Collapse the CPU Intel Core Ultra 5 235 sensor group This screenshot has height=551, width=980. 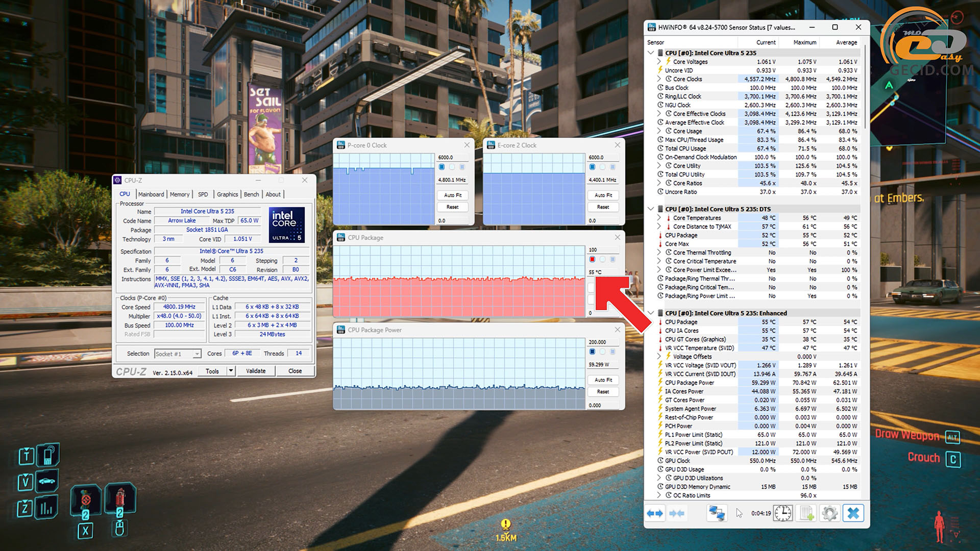(651, 53)
